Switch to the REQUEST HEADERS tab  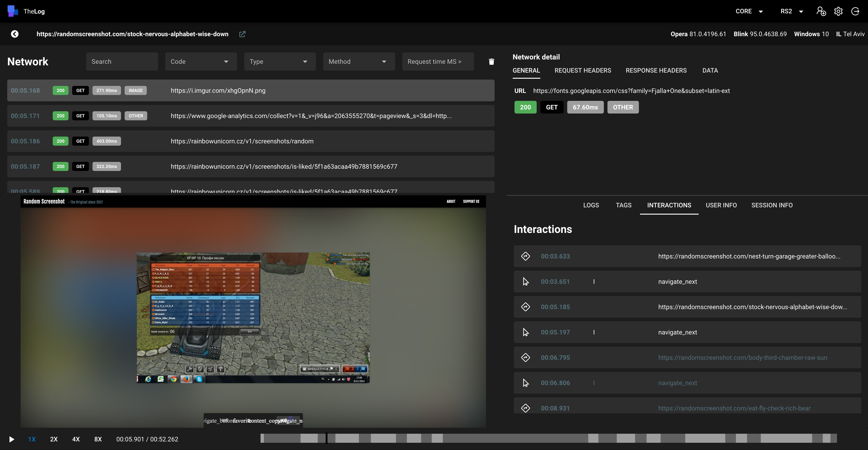click(583, 70)
